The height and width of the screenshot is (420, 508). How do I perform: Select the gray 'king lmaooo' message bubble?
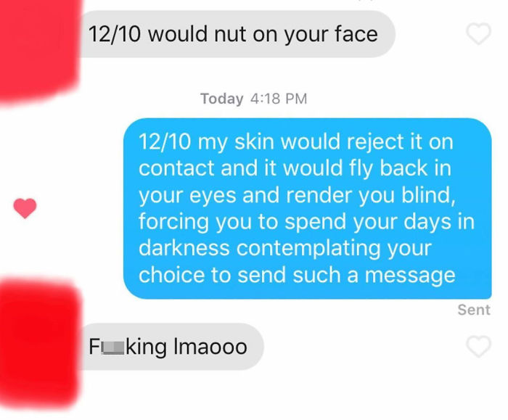click(172, 347)
